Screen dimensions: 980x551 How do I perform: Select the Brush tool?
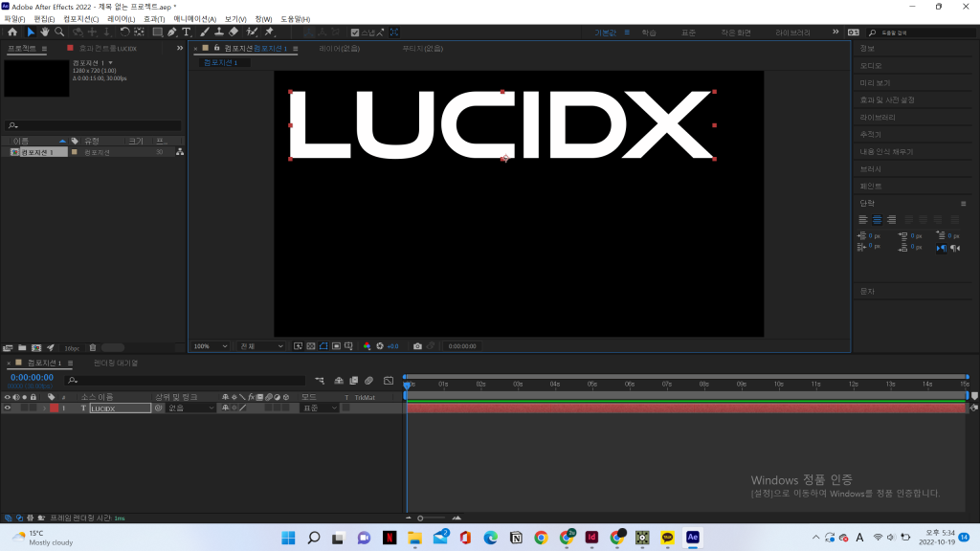click(205, 32)
